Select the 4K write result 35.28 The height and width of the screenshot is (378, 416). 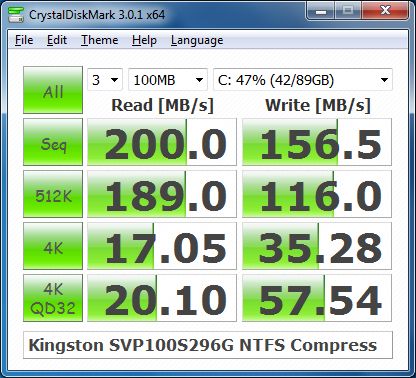click(317, 246)
